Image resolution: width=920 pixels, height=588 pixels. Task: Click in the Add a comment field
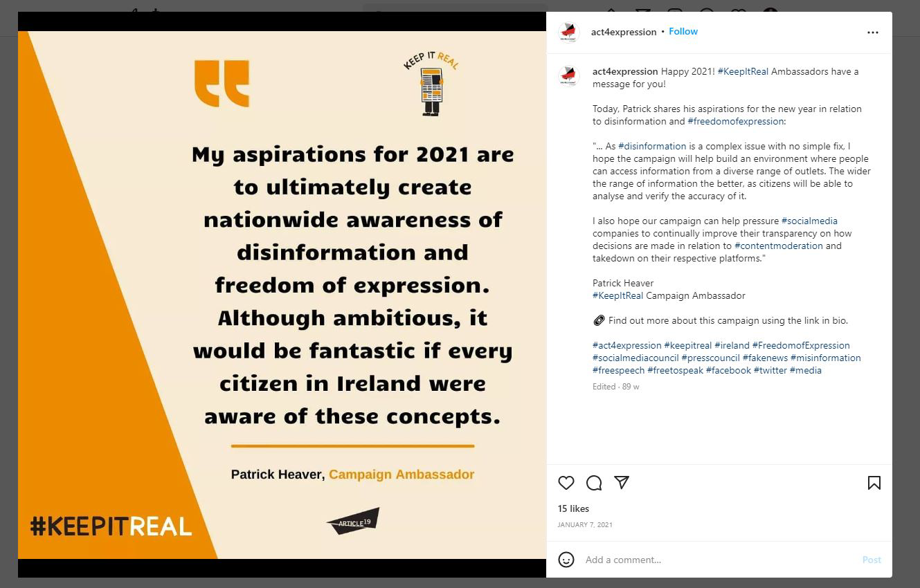[x=713, y=560]
